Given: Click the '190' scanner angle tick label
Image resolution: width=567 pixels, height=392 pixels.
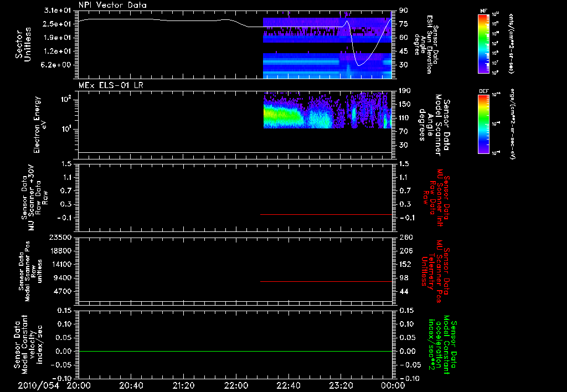Looking at the screenshot, I should [x=405, y=91].
